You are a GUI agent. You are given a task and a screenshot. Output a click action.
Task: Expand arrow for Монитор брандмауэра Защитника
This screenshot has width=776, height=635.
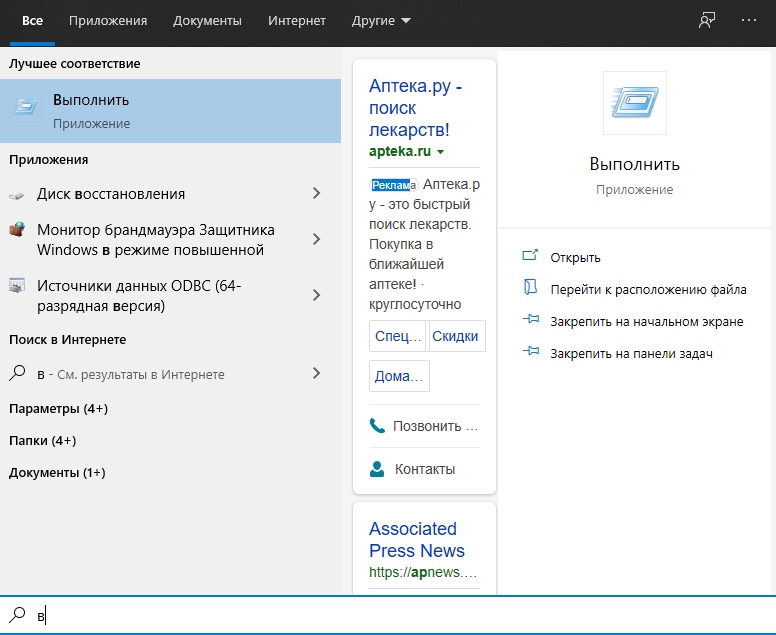pyautogui.click(x=317, y=239)
